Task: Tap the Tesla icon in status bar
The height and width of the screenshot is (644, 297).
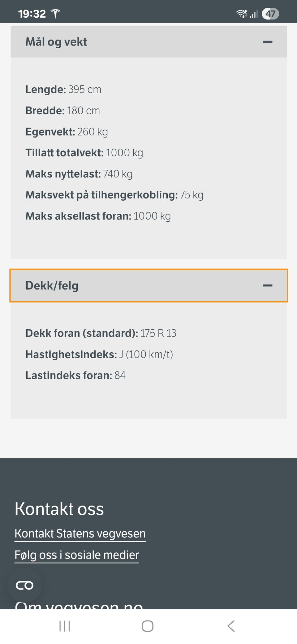Action: 55,14
